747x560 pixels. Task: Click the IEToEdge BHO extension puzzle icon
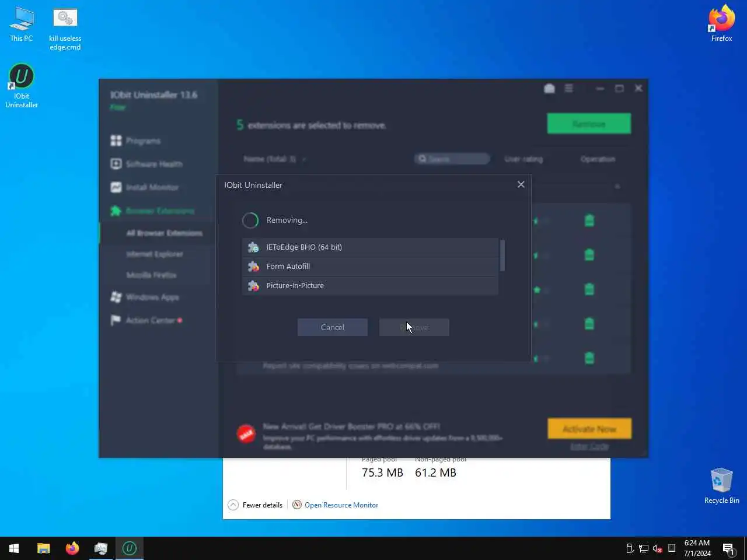click(x=253, y=247)
